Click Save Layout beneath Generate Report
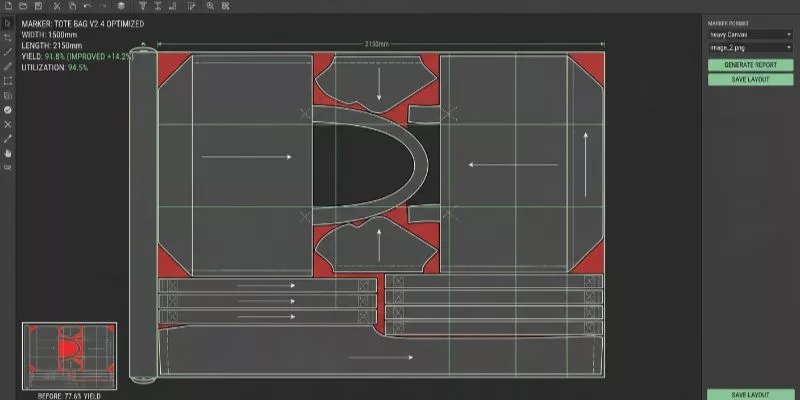This screenshot has width=800, height=400. coord(750,80)
